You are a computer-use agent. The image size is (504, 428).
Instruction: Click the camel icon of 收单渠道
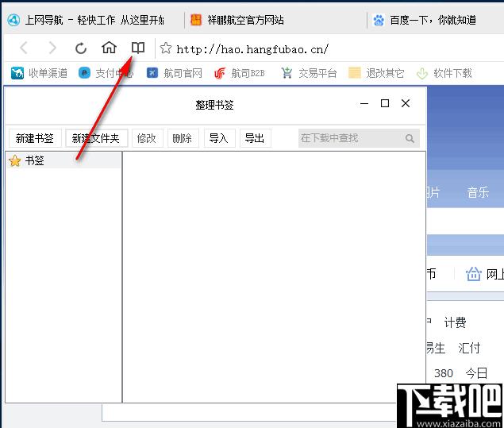tap(17, 73)
